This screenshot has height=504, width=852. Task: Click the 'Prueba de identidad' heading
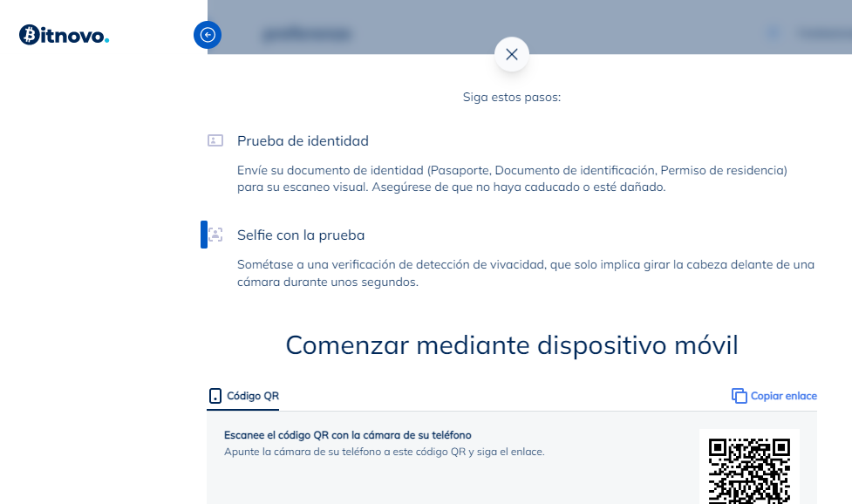pyautogui.click(x=303, y=140)
